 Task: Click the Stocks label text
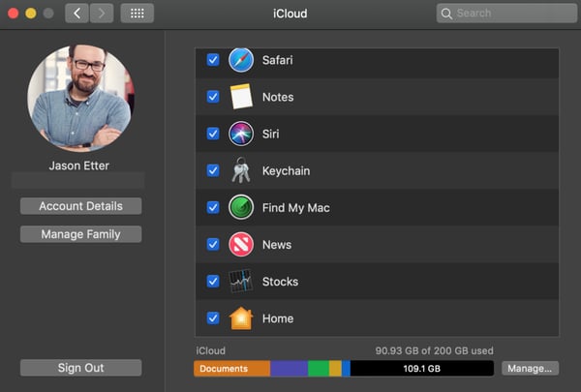[280, 282]
